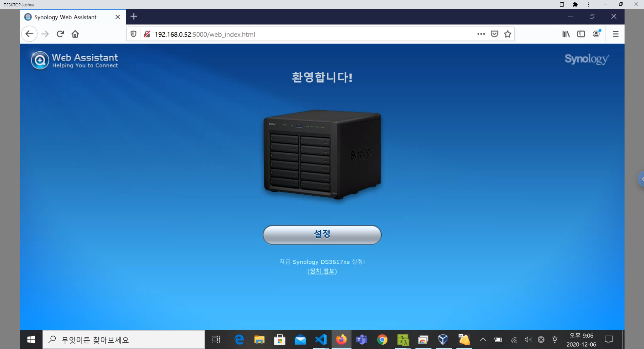644x349 pixels.
Task: Click the green terminal taskbar app icon
Action: point(403,340)
